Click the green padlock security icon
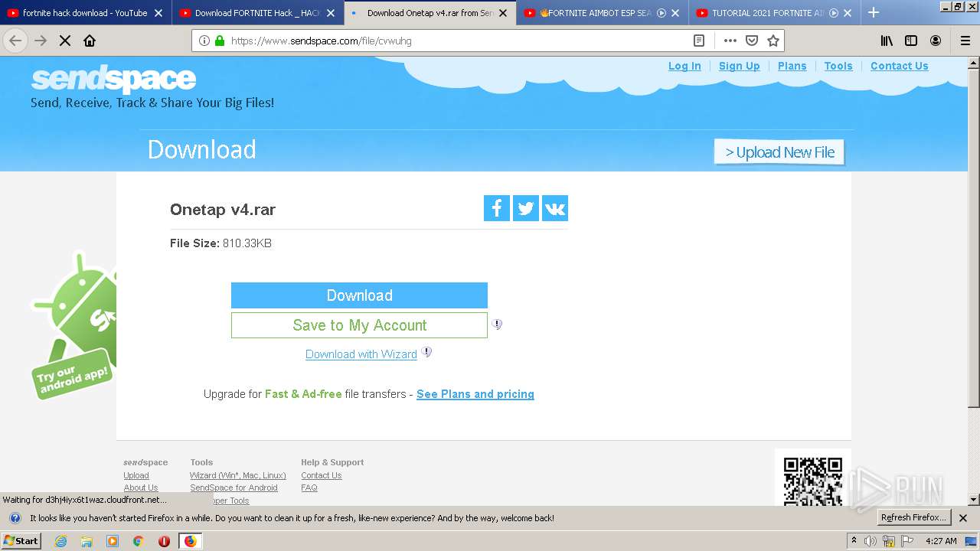 click(220, 41)
